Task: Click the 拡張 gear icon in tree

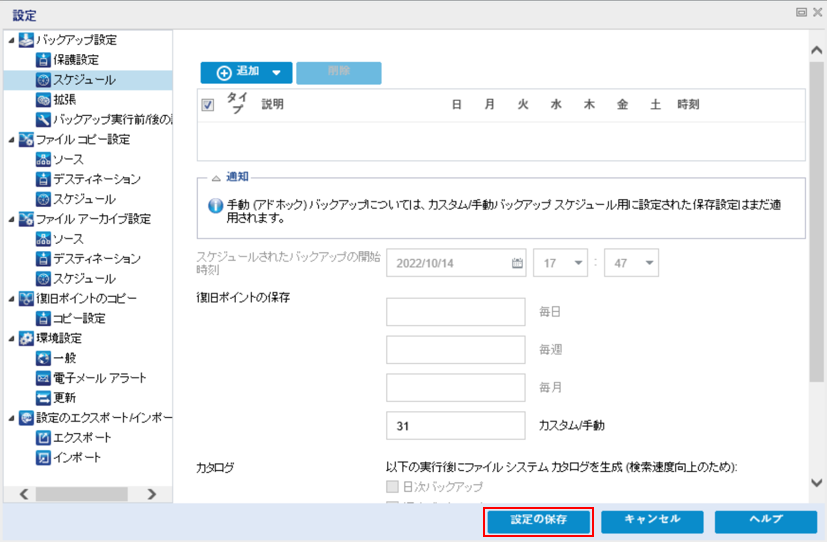Action: [43, 100]
